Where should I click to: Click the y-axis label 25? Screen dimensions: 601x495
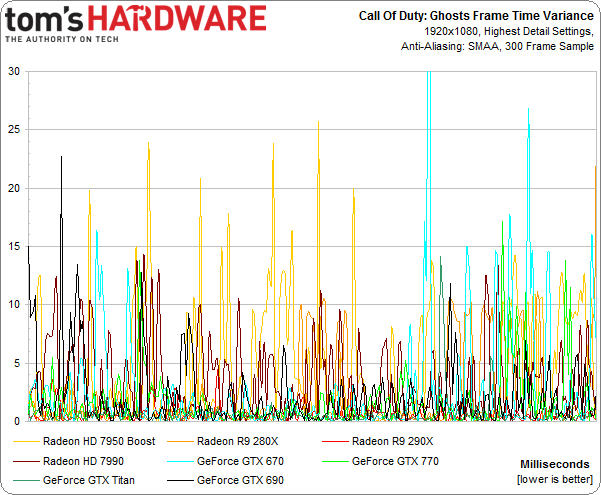14,130
